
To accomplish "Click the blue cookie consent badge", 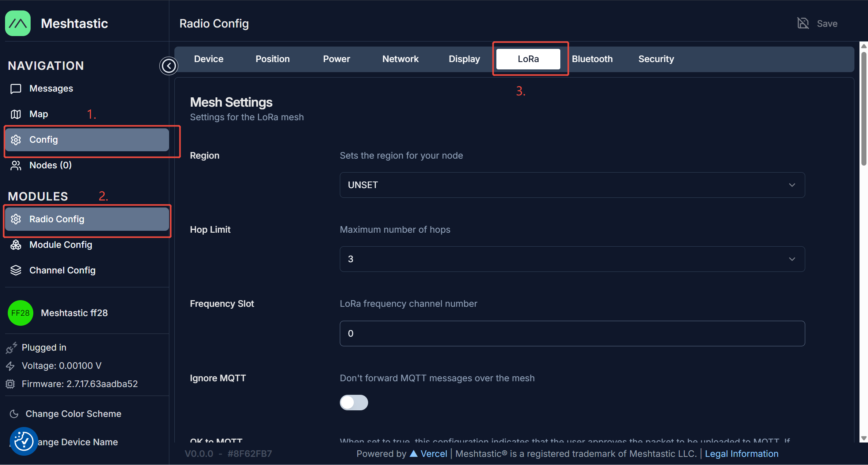I will click(24, 441).
